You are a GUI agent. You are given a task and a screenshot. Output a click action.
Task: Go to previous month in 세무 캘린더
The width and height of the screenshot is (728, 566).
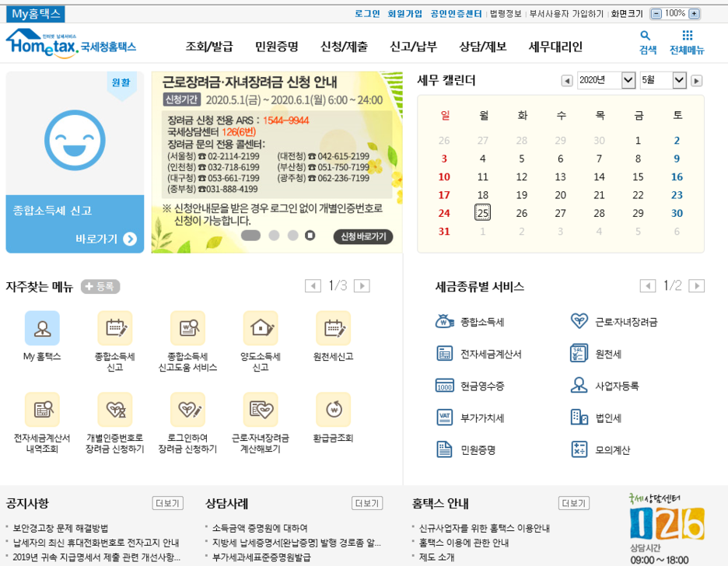coord(566,81)
